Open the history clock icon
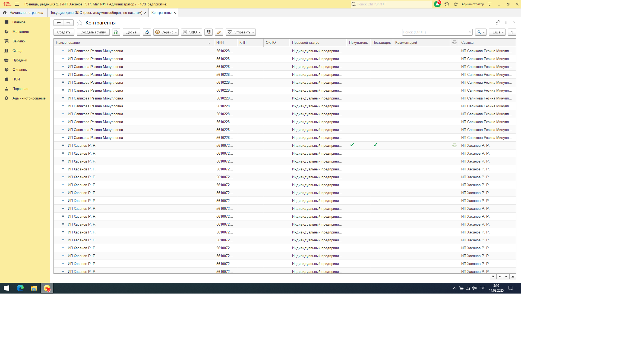The image size is (644, 343). click(447, 4)
